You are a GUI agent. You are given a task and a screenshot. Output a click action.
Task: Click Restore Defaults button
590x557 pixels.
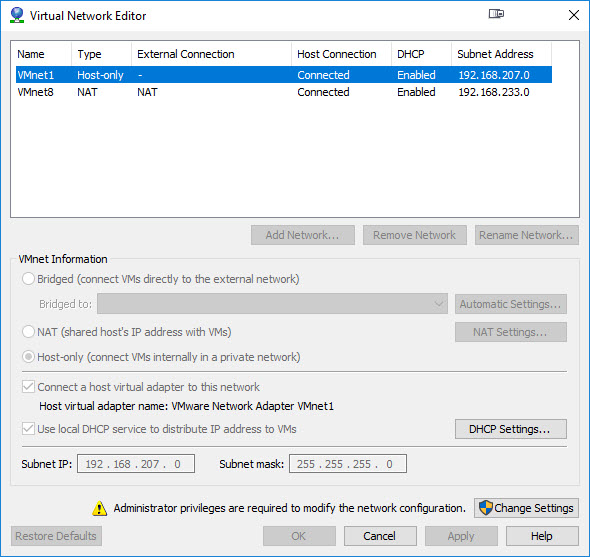pyautogui.click(x=56, y=536)
